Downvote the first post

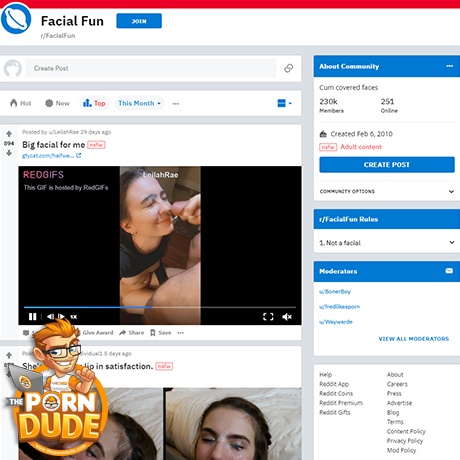point(9,153)
